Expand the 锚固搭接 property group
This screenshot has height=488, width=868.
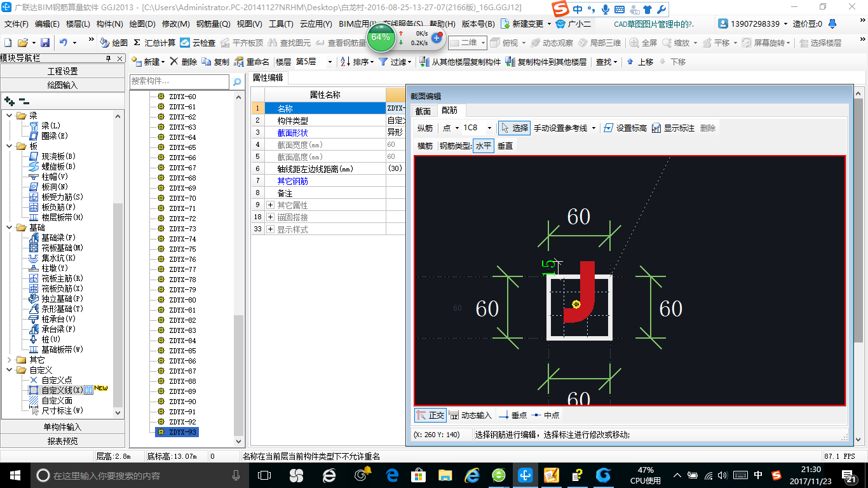(270, 217)
